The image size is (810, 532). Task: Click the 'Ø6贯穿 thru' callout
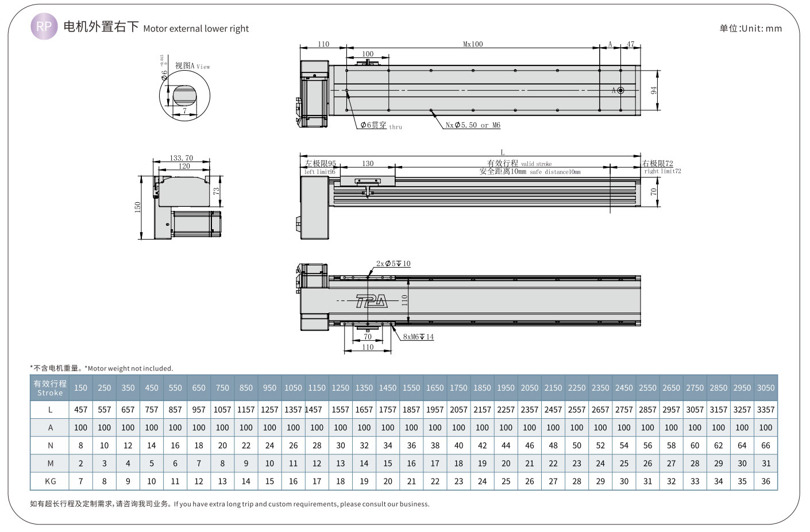(x=381, y=125)
